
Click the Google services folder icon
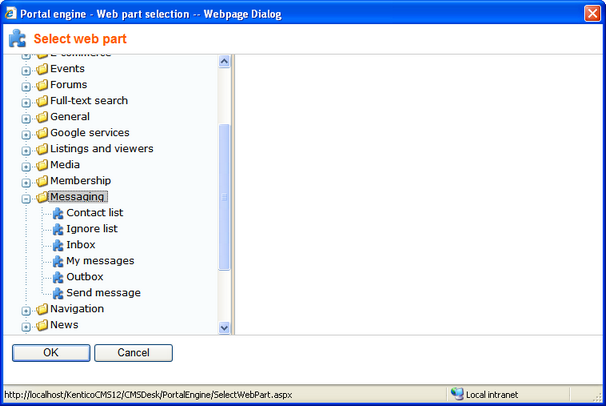pos(42,133)
